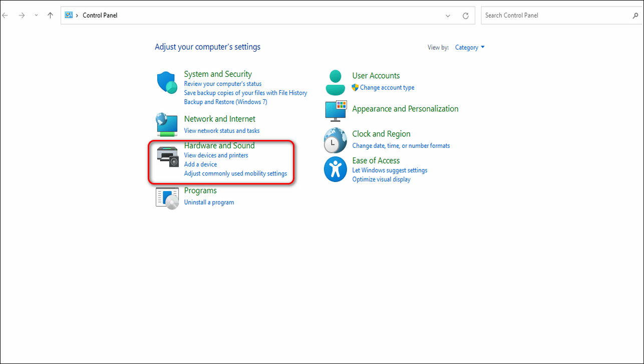Open the Appearance and Personalization monitor icon

click(336, 111)
